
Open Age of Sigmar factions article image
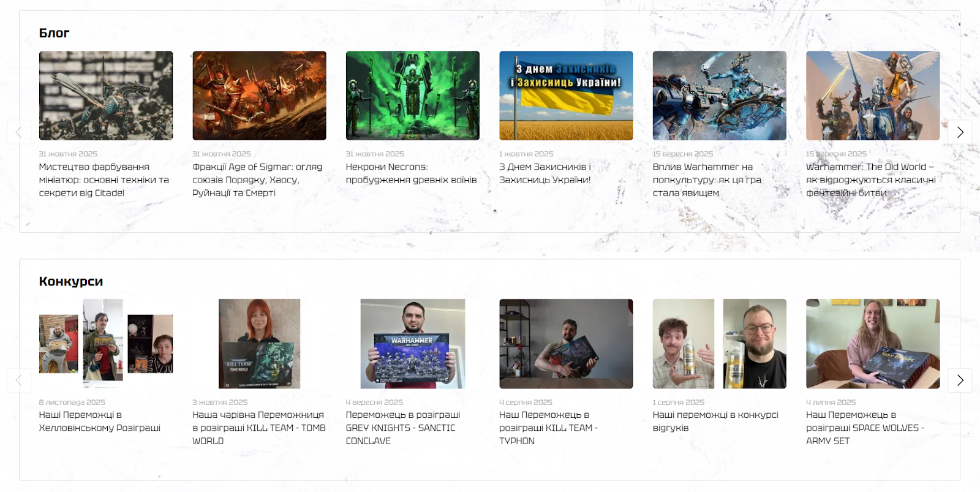259,96
